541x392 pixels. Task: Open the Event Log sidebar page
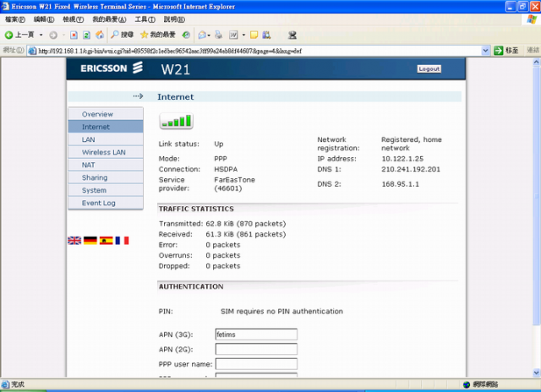click(x=106, y=203)
